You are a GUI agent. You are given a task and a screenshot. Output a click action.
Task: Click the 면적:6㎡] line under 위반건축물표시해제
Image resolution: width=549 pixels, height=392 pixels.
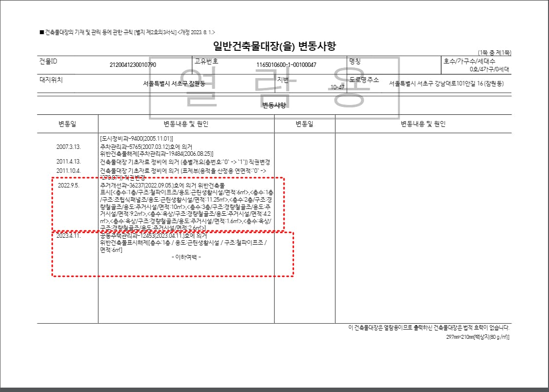tap(111, 250)
